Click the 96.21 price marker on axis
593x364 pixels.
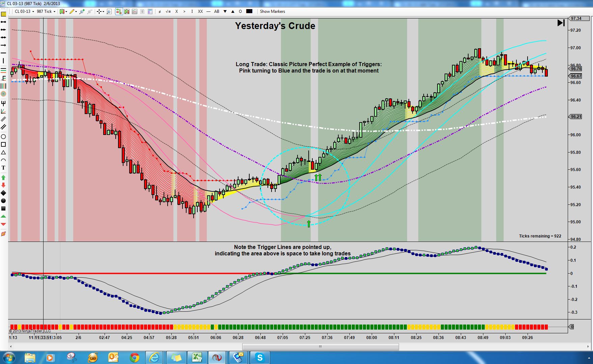point(576,117)
